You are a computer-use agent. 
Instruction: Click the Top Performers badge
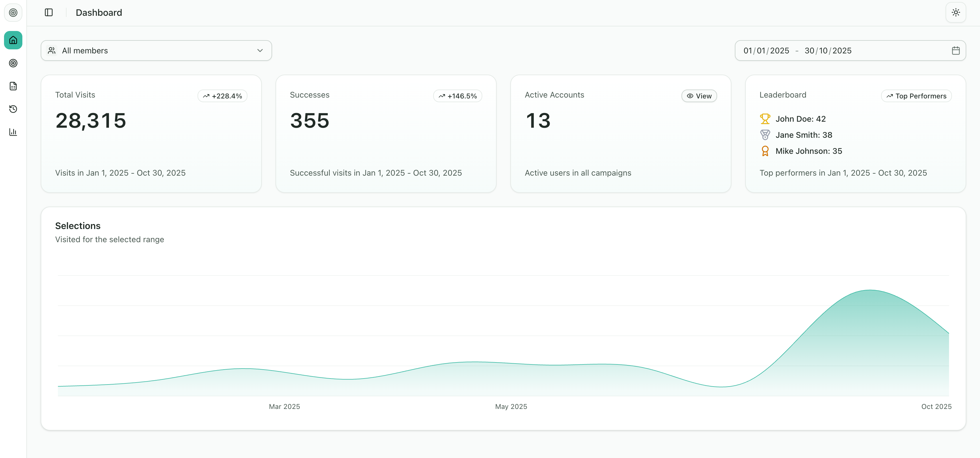pyautogui.click(x=916, y=96)
